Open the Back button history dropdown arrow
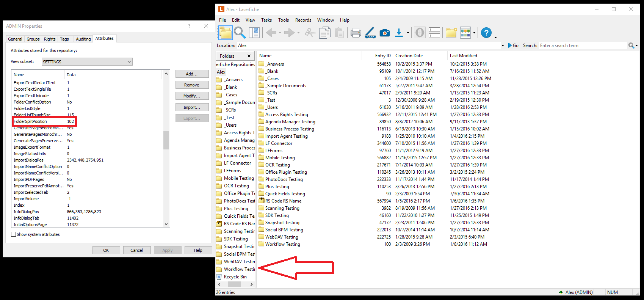 (280, 33)
